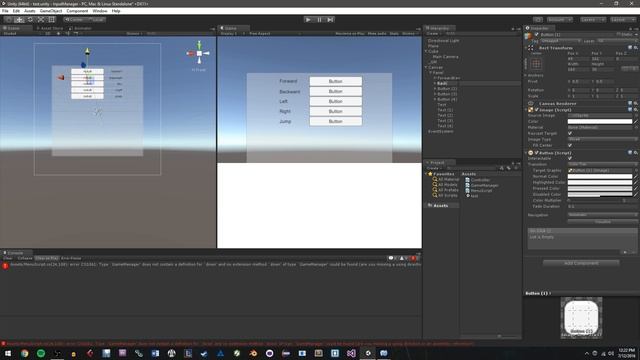Open Rect Transform gear settings icon
Viewport: 640px width, 360px height.
636,48
